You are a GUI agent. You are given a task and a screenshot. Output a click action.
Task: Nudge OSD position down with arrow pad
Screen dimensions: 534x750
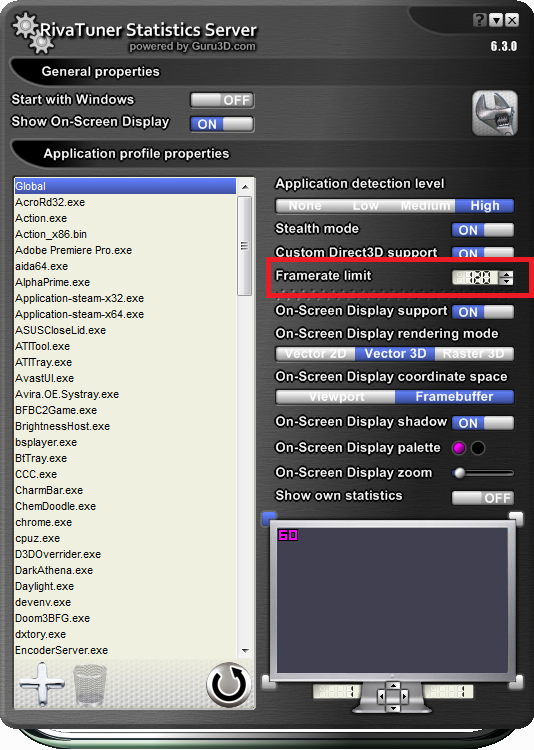tap(393, 707)
